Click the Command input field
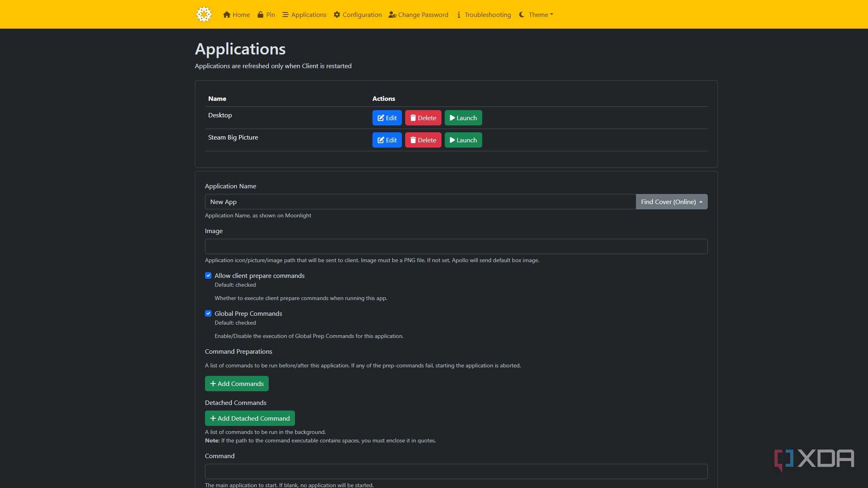The width and height of the screenshot is (868, 488). [x=456, y=471]
